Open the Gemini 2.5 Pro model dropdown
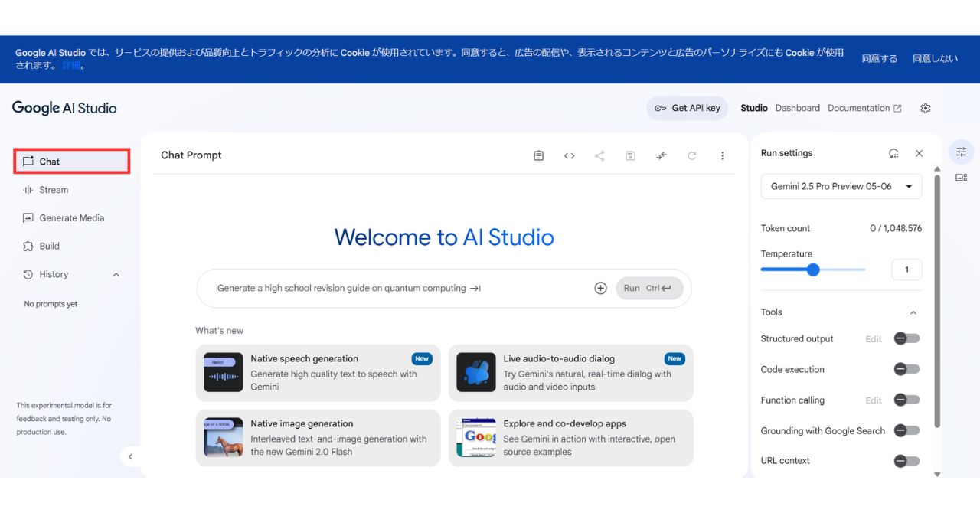This screenshot has width=980, height=513. click(841, 187)
